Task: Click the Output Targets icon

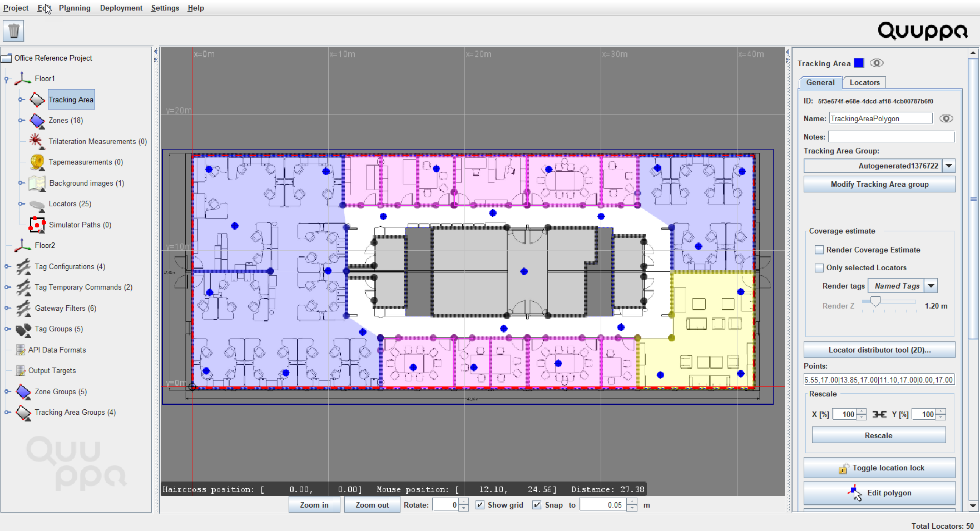Action: click(21, 370)
